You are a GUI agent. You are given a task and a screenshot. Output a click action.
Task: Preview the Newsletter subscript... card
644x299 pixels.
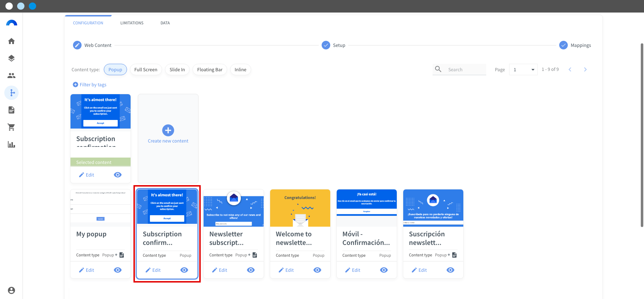click(x=251, y=270)
